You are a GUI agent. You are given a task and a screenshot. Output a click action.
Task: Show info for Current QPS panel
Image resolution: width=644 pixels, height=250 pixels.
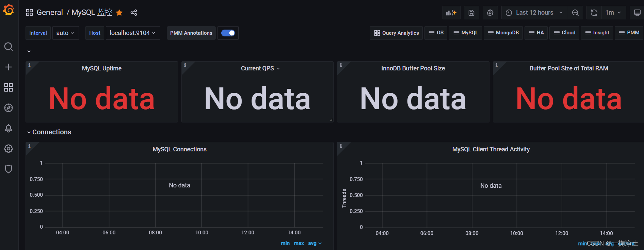pos(185,65)
